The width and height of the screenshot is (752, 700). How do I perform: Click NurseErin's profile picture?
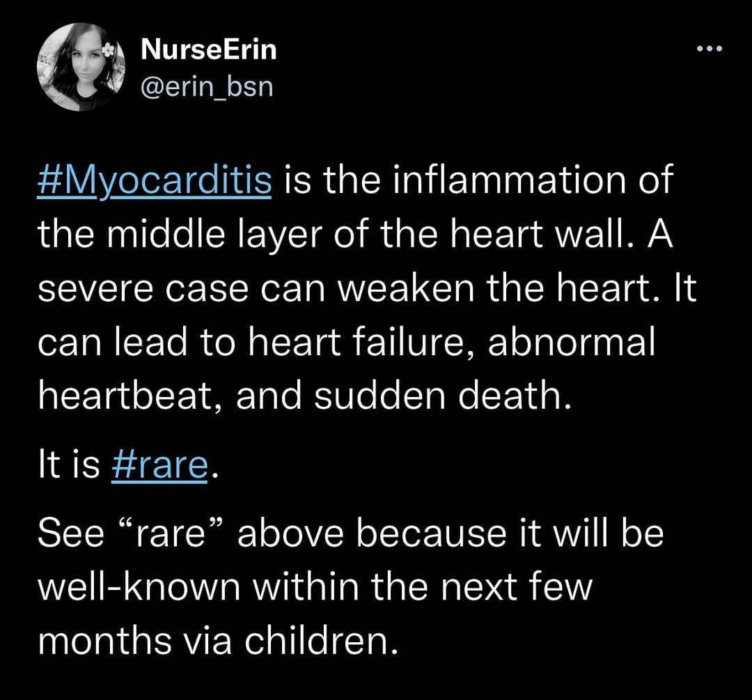[x=81, y=67]
